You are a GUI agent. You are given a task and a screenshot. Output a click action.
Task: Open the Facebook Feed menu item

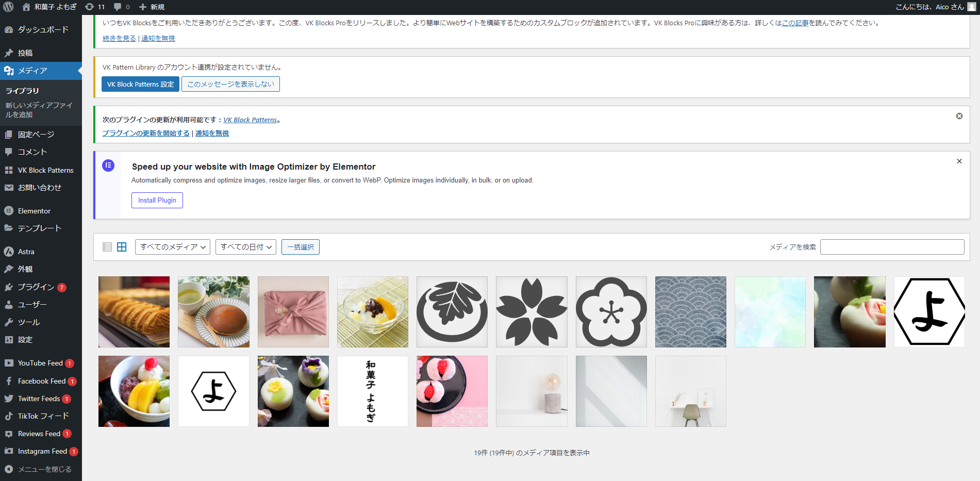click(x=41, y=381)
